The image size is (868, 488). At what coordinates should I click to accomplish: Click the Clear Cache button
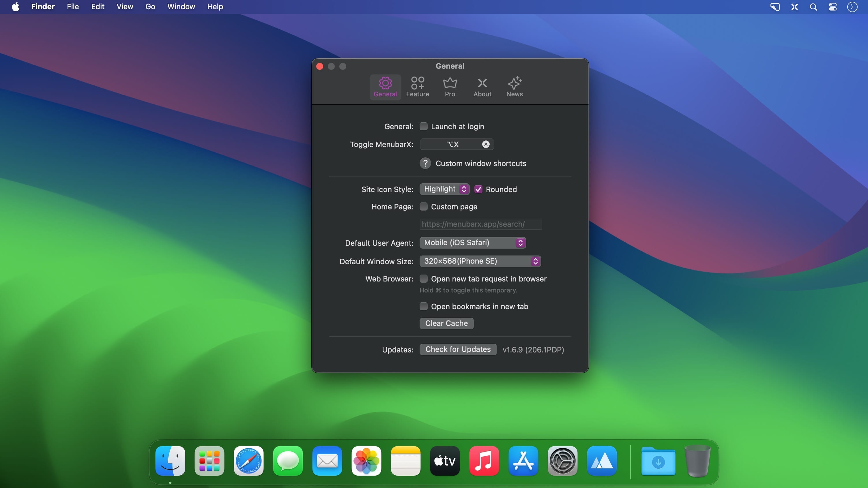pos(446,323)
